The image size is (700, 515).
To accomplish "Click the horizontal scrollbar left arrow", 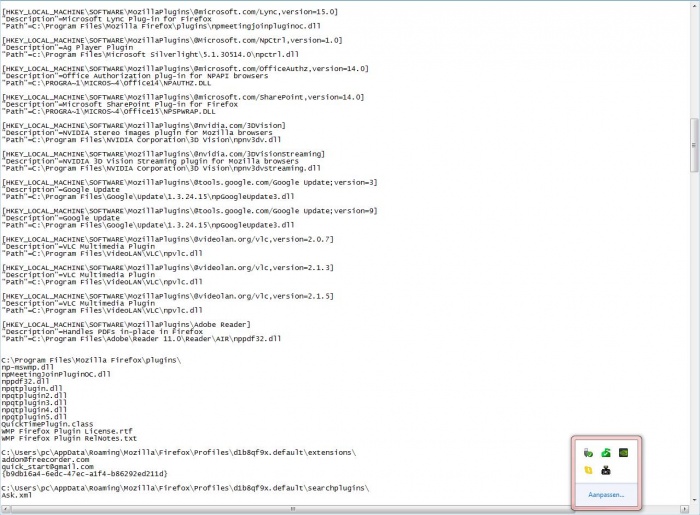I will pyautogui.click(x=5, y=509).
